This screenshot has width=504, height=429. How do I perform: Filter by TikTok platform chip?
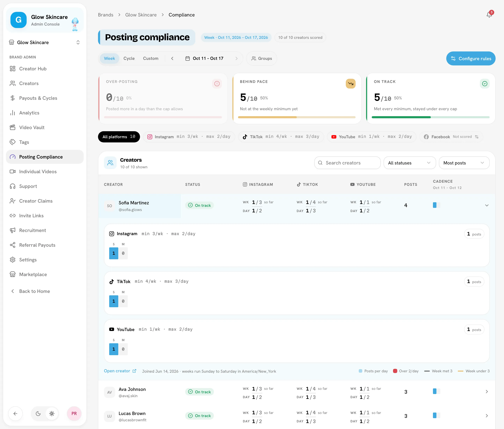point(281,137)
